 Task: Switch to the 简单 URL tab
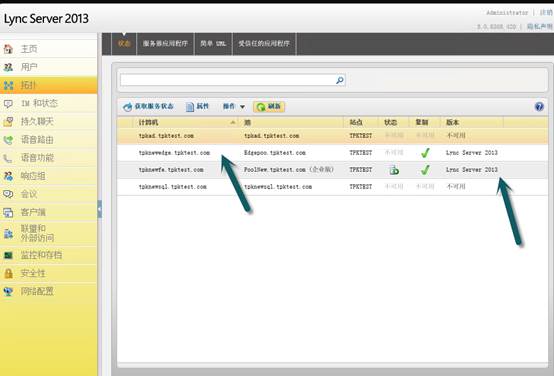pyautogui.click(x=213, y=44)
